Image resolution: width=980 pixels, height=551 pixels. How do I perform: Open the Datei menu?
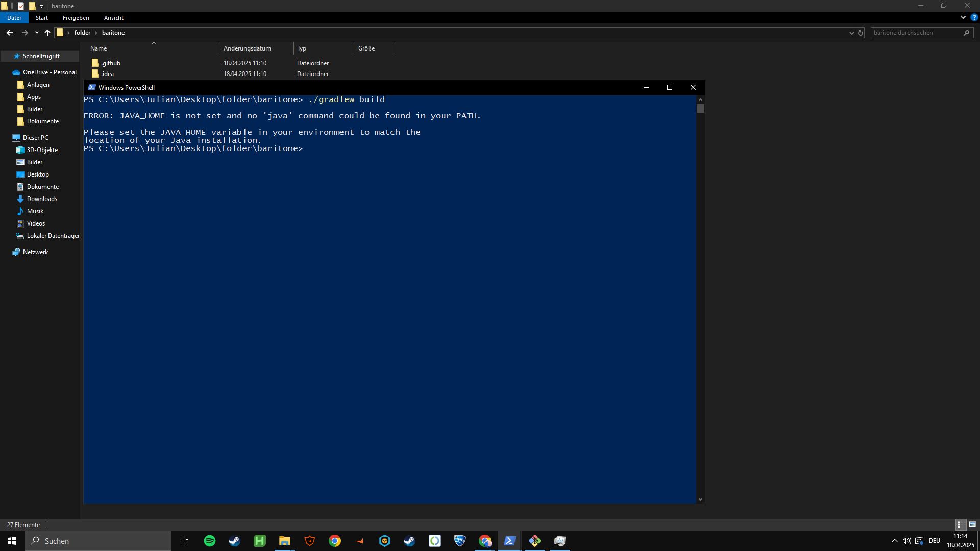pos(14,18)
